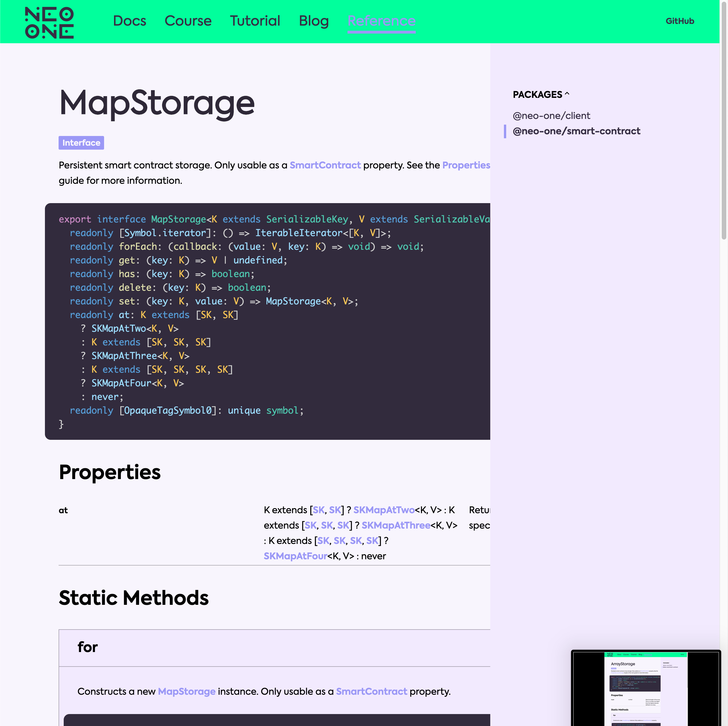
Task: Click the 'at' property name
Action: click(x=63, y=510)
